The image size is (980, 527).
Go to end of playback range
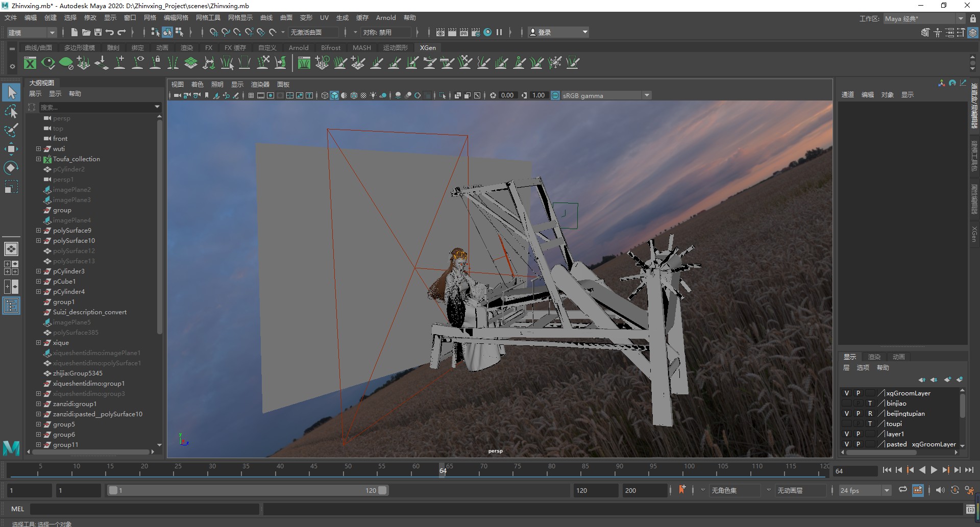[969, 470]
